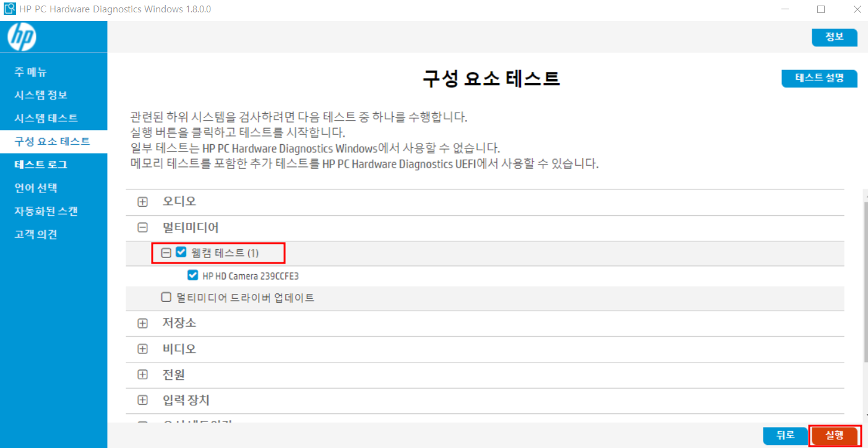Click the 전원 row label
This screenshot has width=868, height=448.
click(174, 375)
